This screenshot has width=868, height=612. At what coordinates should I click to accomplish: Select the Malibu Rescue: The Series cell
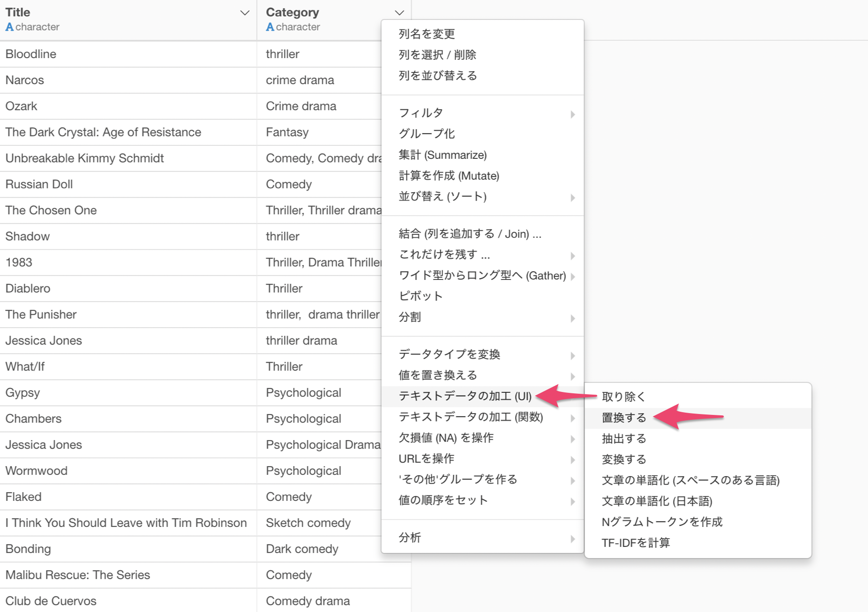pyautogui.click(x=128, y=575)
